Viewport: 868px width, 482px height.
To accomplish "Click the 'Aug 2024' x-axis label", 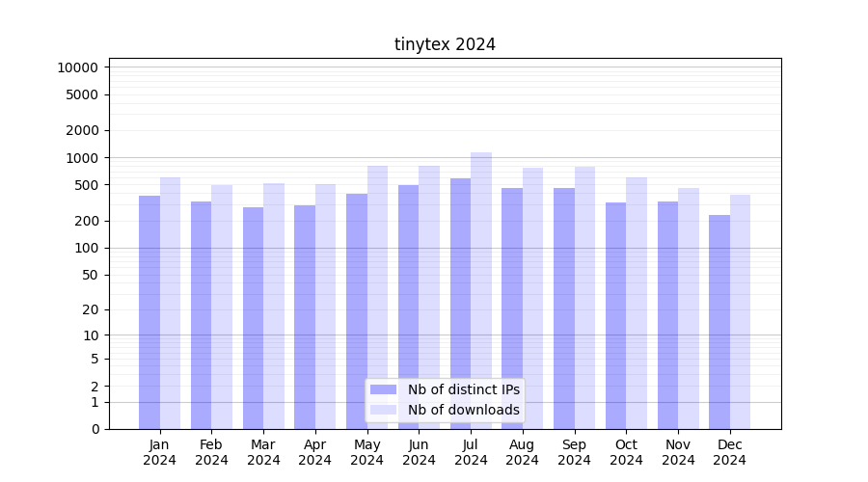I will coord(523,452).
